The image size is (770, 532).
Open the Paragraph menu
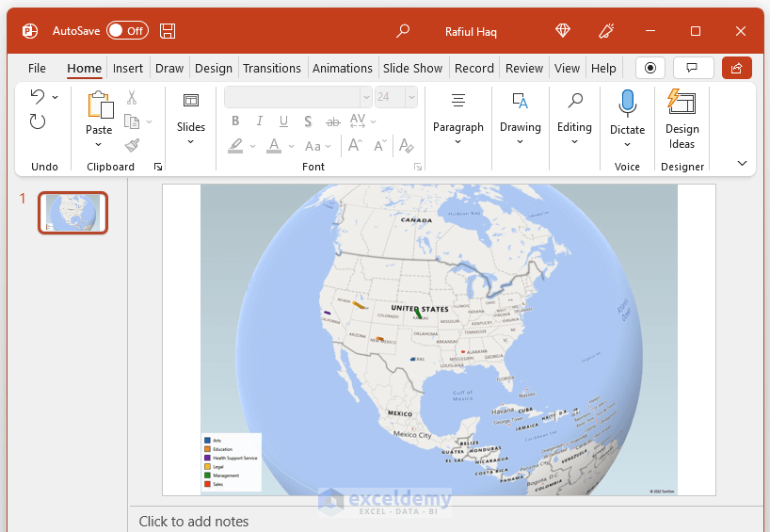[458, 120]
